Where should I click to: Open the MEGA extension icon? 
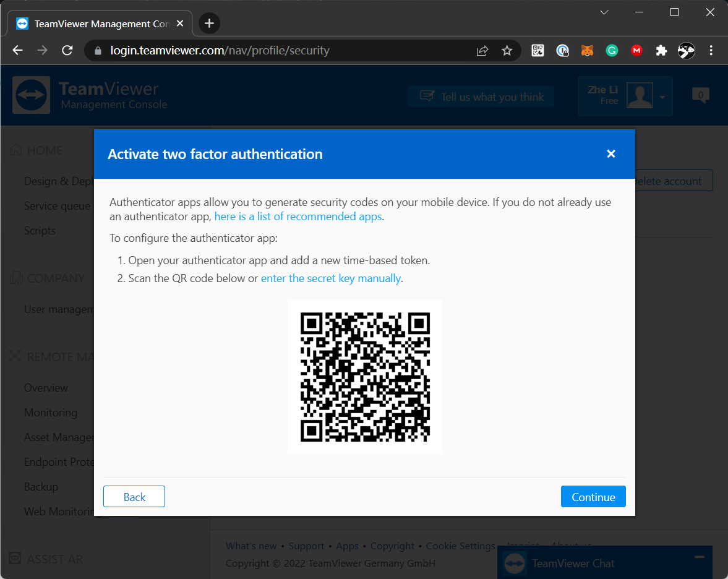click(636, 50)
